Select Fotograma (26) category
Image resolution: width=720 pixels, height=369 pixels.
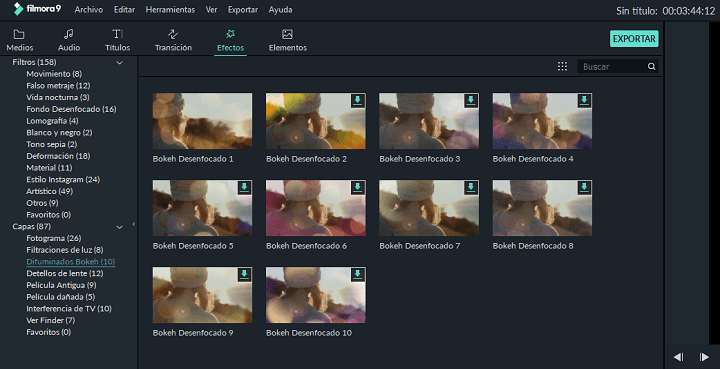54,238
